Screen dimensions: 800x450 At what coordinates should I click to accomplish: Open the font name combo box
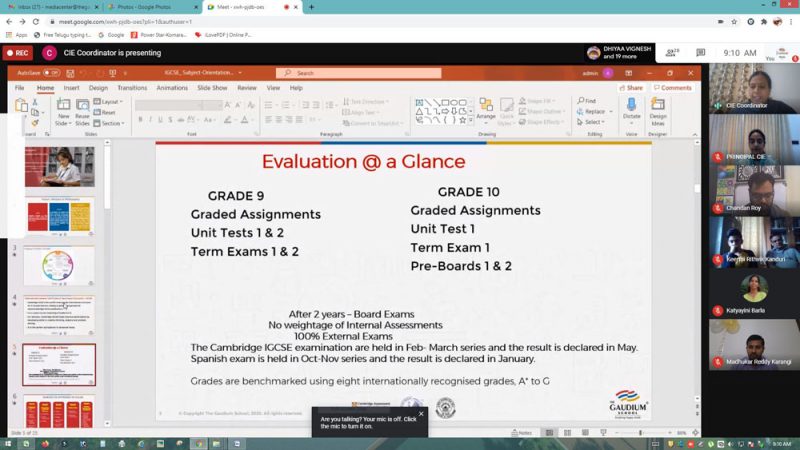(x=168, y=105)
